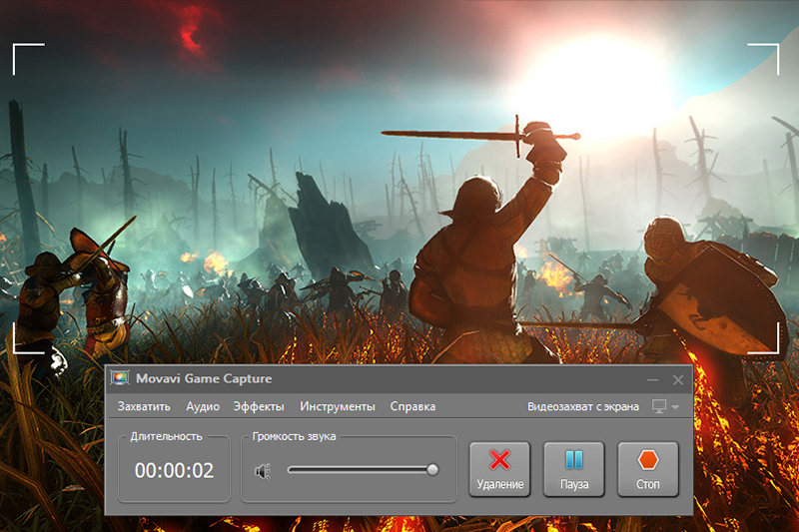
Task: Open the Видеозахват с экрана mode selector
Action: pos(583,406)
